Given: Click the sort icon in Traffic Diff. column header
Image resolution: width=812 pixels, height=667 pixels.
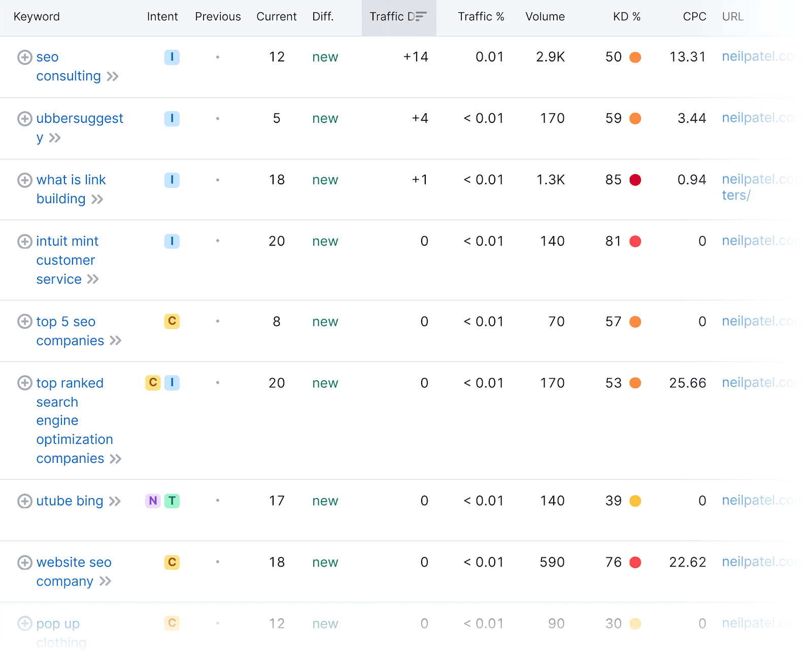Looking at the screenshot, I should point(421,17).
